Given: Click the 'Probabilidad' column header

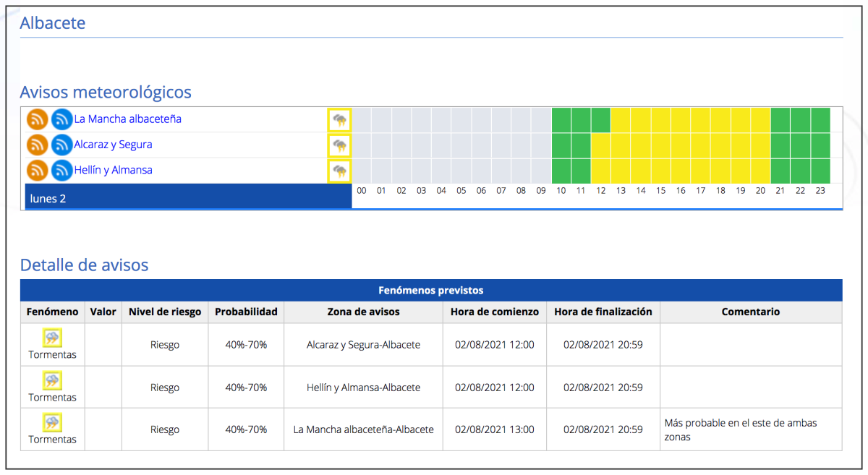Looking at the screenshot, I should (246, 312).
